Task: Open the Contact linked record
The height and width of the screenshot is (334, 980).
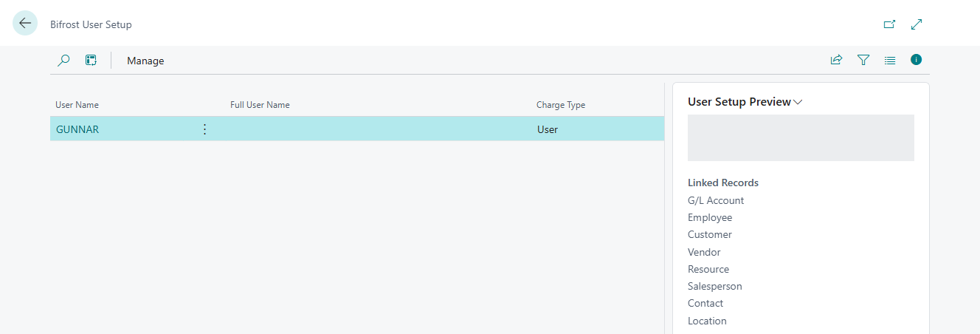Action: pyautogui.click(x=705, y=303)
